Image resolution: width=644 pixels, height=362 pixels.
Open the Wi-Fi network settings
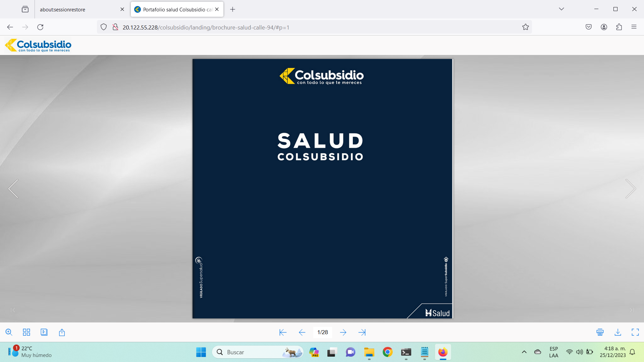pos(569,352)
